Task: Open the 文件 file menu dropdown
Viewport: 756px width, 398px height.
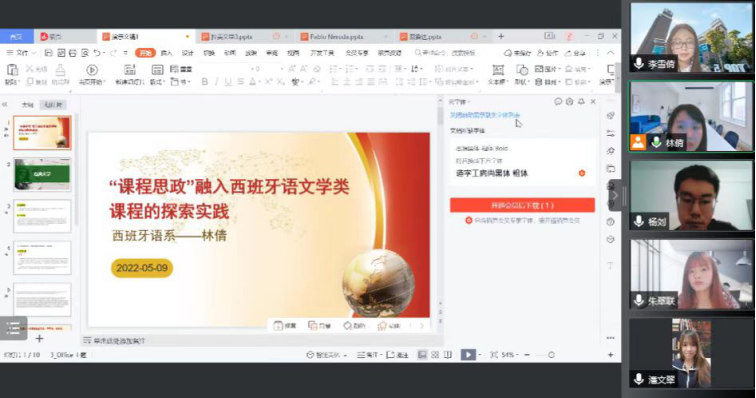Action: point(21,53)
